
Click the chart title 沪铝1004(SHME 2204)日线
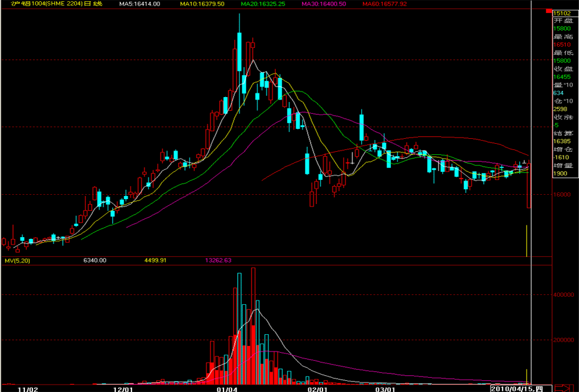pos(56,4)
